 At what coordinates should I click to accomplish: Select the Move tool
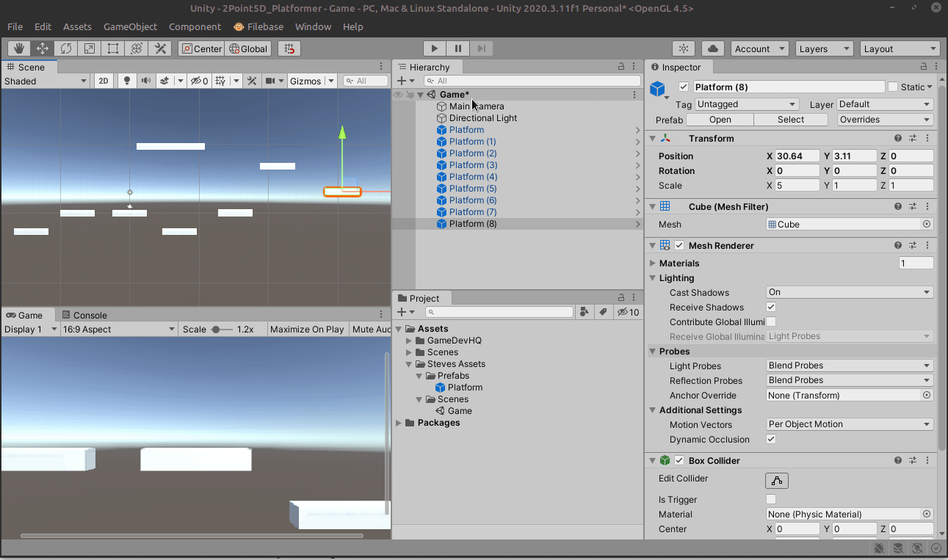[x=43, y=48]
